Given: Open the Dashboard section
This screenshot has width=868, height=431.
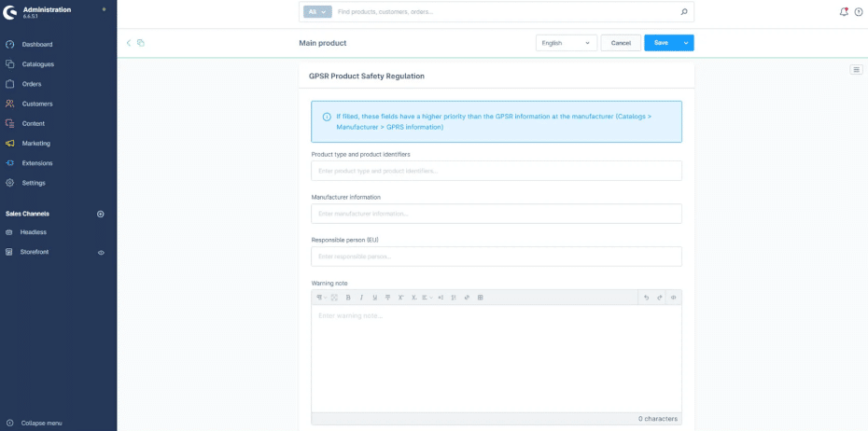Looking at the screenshot, I should tap(37, 44).
